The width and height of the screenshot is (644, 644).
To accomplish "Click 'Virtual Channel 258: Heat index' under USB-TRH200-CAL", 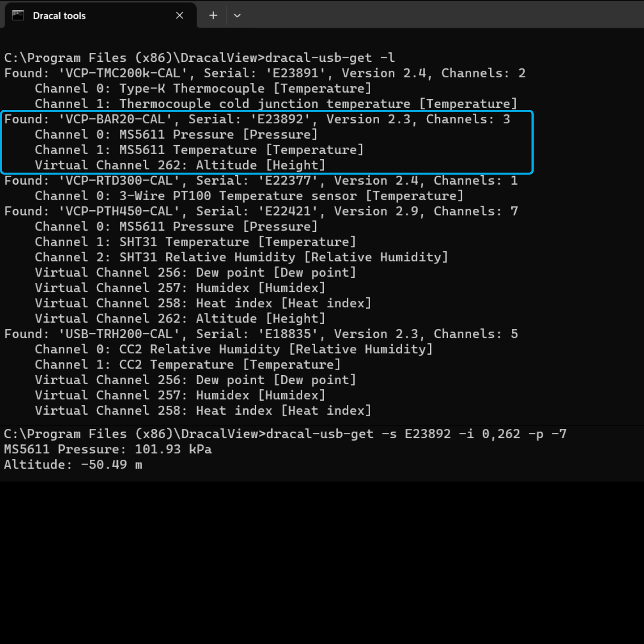I will click(203, 410).
